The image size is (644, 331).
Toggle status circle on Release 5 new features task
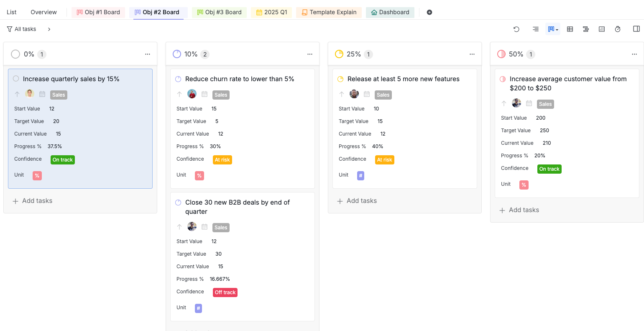point(340,79)
